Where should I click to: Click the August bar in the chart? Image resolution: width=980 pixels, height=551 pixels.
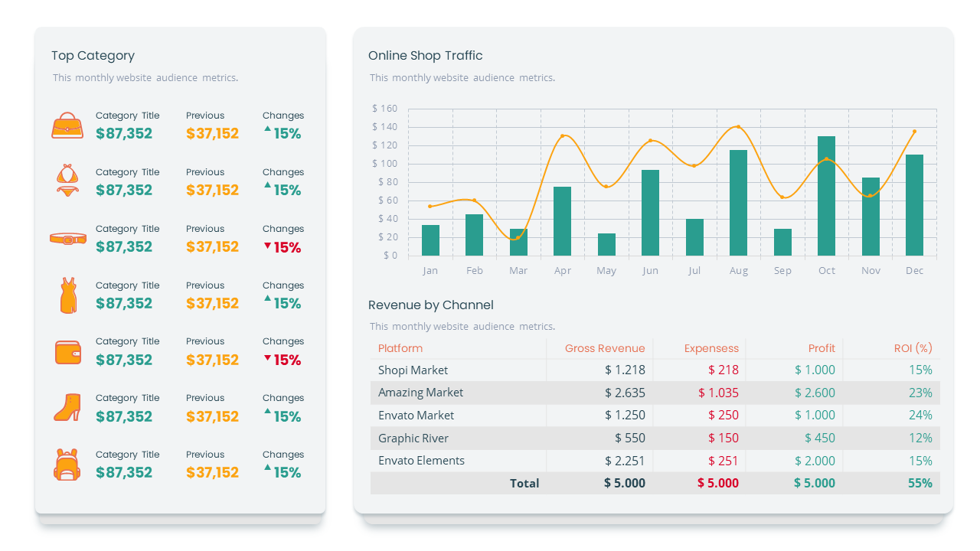tap(738, 203)
